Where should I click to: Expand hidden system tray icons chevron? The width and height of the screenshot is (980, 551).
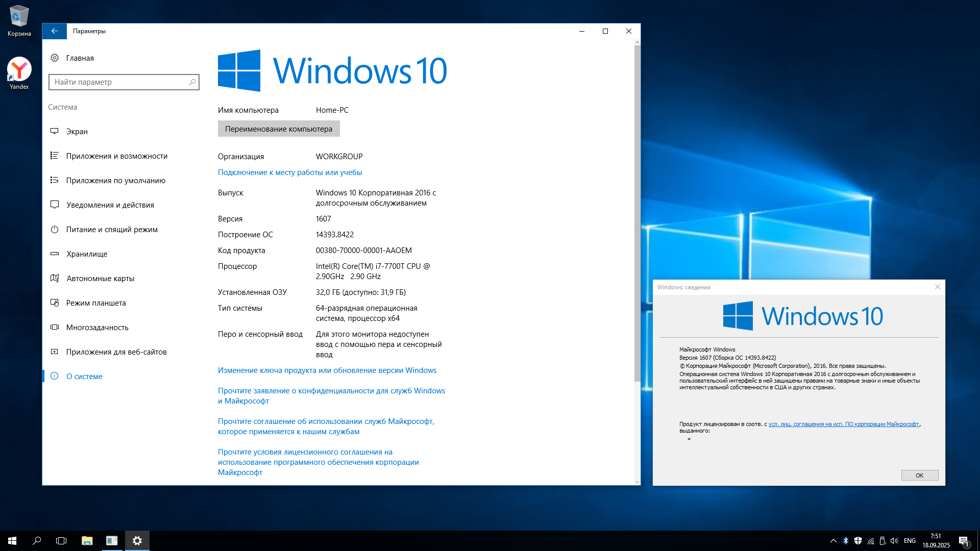tap(833, 541)
